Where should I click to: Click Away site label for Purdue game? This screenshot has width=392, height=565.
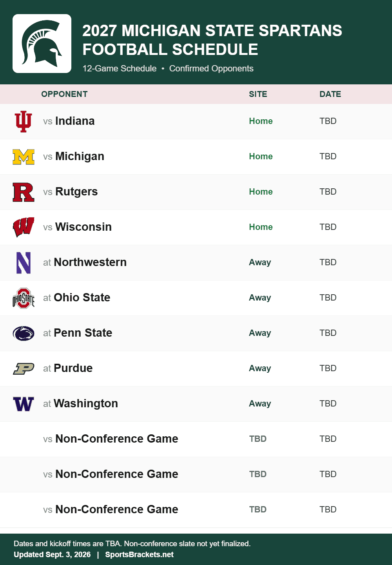pyautogui.click(x=260, y=368)
